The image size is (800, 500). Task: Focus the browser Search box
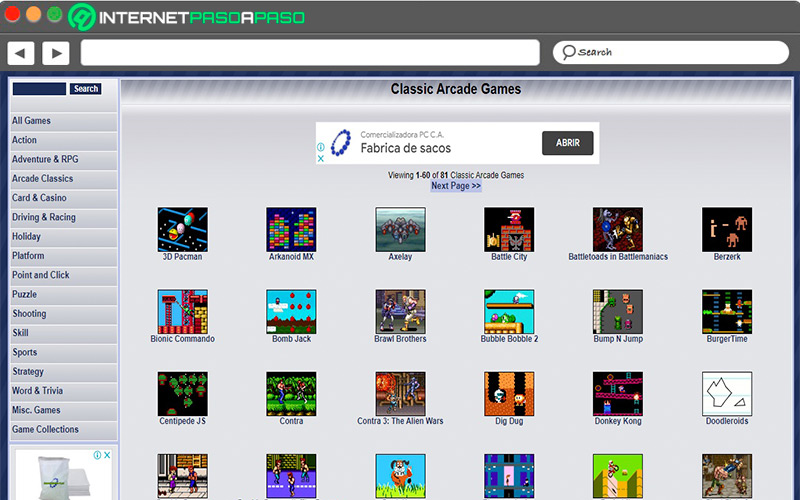point(670,53)
